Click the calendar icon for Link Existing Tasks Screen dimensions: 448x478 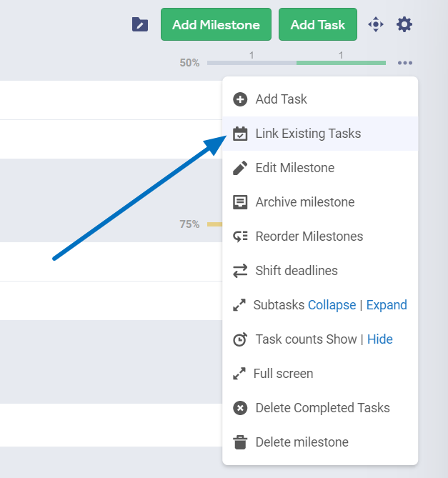click(241, 134)
